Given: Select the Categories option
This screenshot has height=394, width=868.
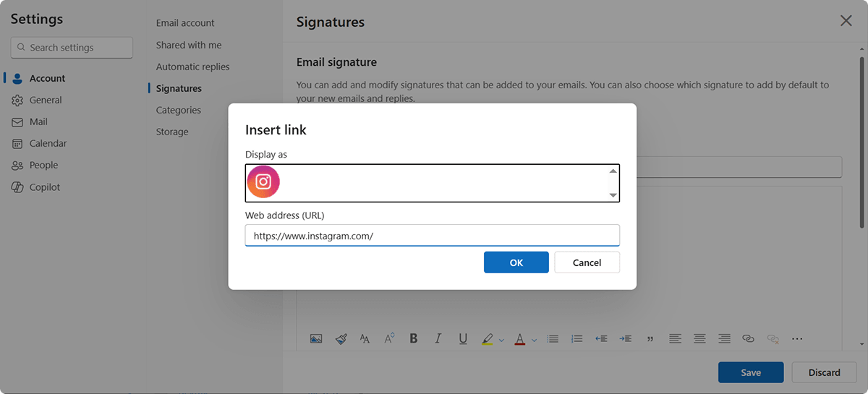Looking at the screenshot, I should [179, 110].
